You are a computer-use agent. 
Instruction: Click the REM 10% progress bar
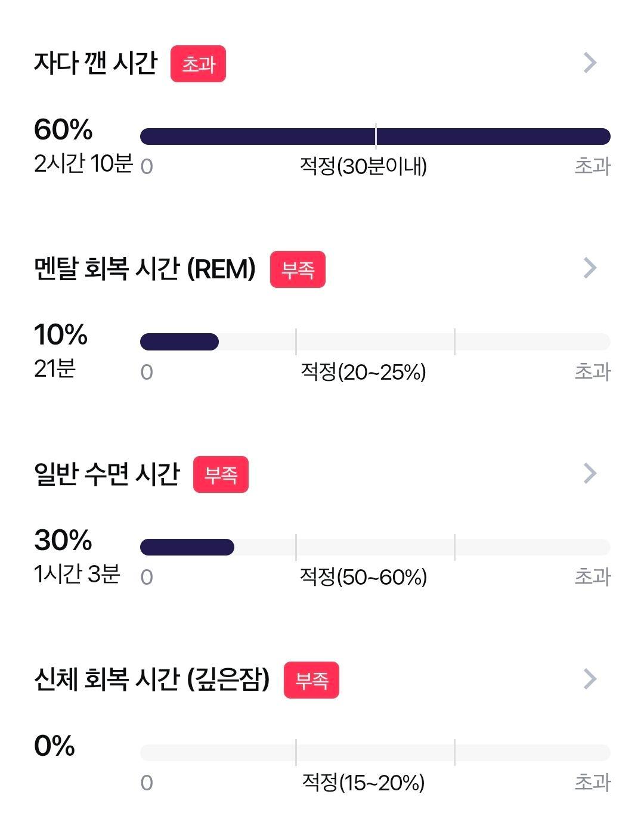click(375, 342)
